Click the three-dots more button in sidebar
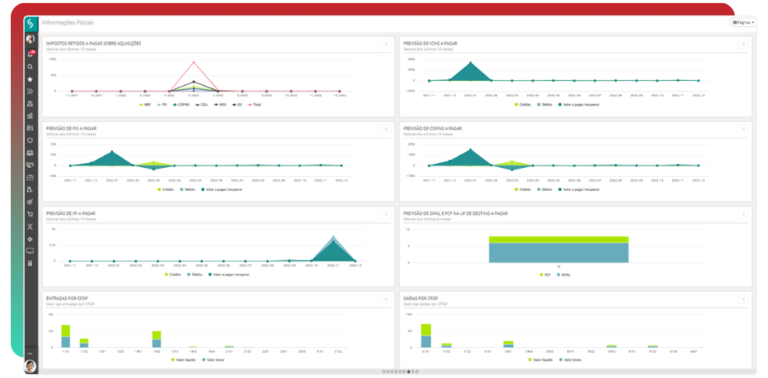Image resolution: width=768 pixels, height=378 pixels. (30, 353)
